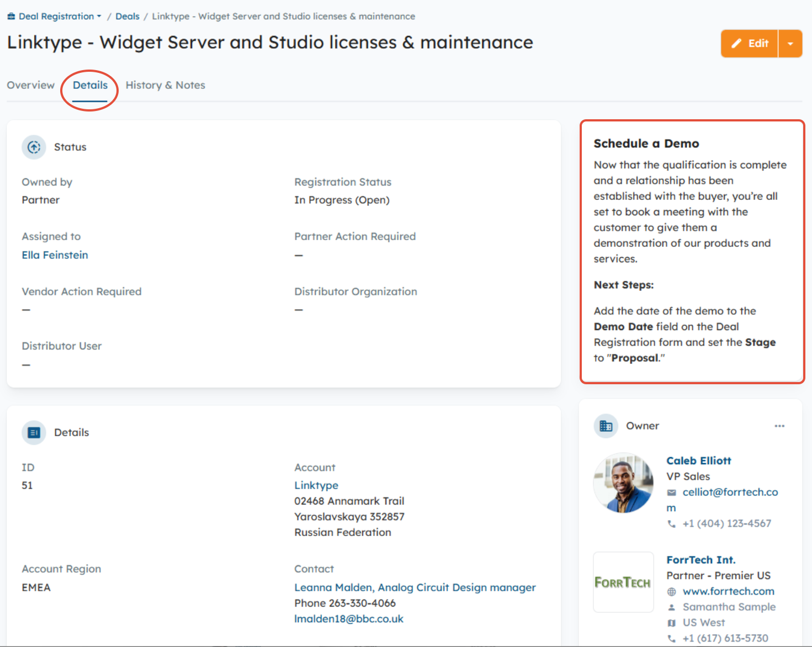Viewport: 812px width, 647px height.
Task: Click the 'Phone 263-330-4066' text
Action: [x=345, y=603]
